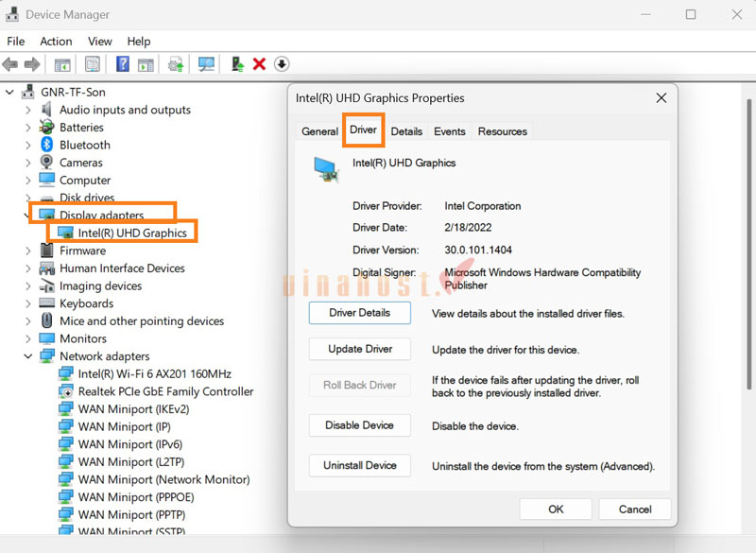The height and width of the screenshot is (553, 756).
Task: Click the Batteries icon in the tree
Action: [x=46, y=127]
